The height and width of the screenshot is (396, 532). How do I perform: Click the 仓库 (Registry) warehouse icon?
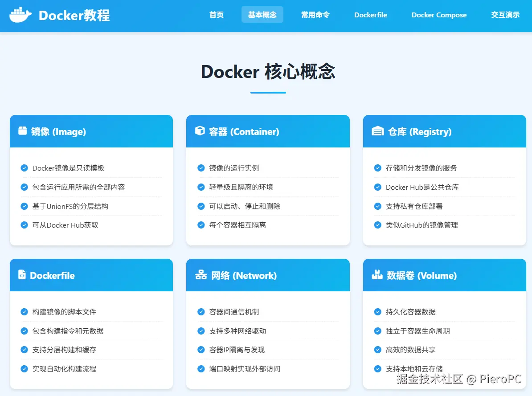point(378,131)
